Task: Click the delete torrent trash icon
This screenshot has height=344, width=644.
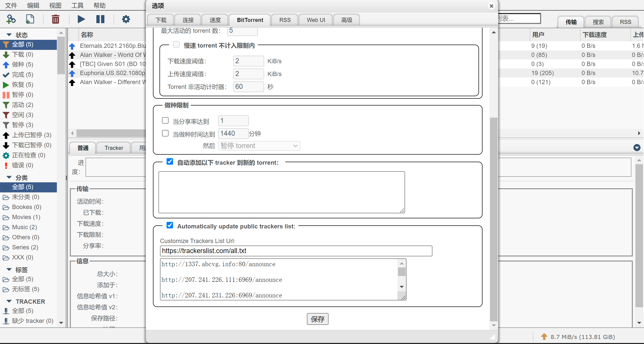Action: pos(55,19)
